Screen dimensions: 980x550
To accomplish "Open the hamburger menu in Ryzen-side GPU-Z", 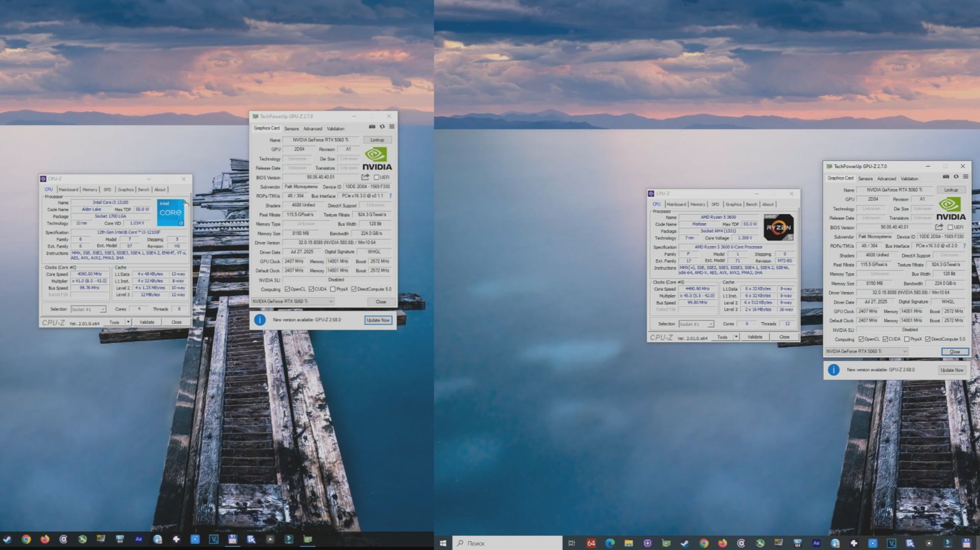I will click(966, 177).
